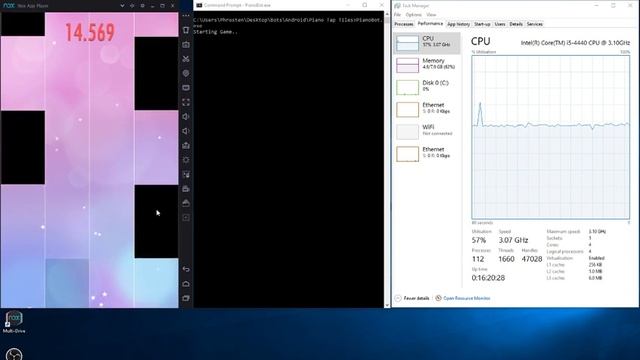This screenshot has width=640, height=360.
Task: Click the gear icon in the Nox sidebar
Action: 186,160
